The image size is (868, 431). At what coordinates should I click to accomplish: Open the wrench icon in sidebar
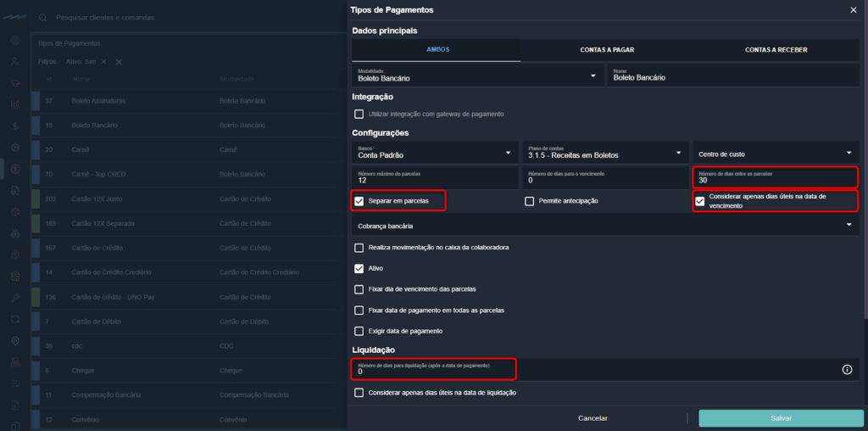tap(14, 298)
